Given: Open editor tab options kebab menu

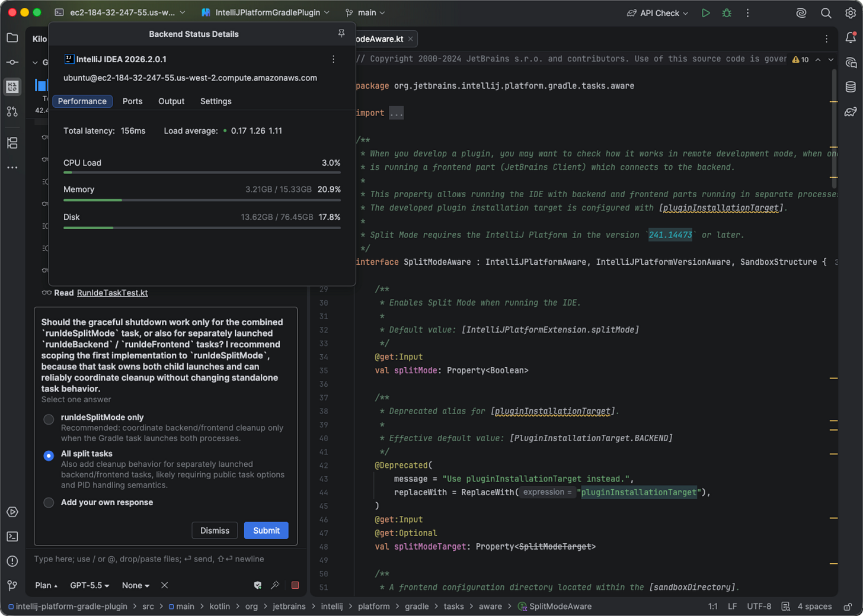Looking at the screenshot, I should click(x=827, y=39).
